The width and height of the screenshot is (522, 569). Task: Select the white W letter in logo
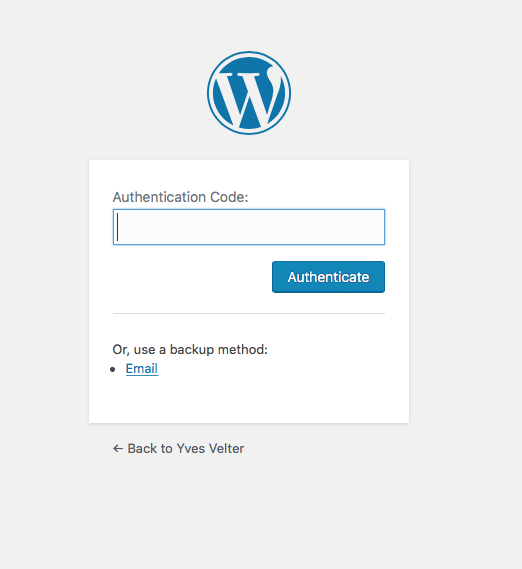[x=249, y=95]
